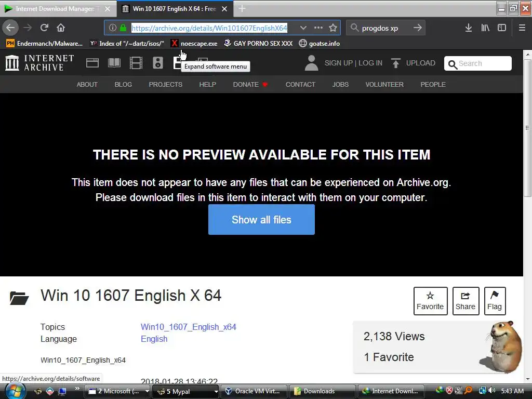Open the downloads arrow in toolbar
Screen dimensions: 532x399
[x=469, y=28]
